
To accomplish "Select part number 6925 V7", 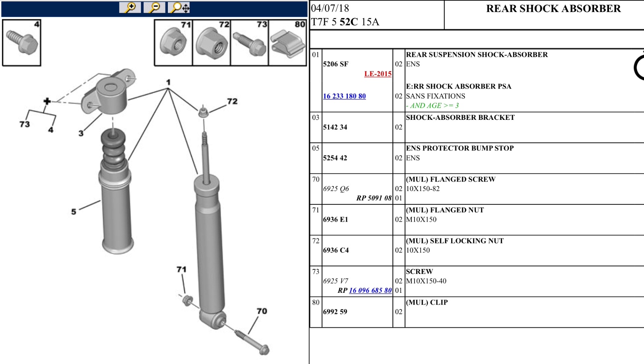I will [x=336, y=281].
